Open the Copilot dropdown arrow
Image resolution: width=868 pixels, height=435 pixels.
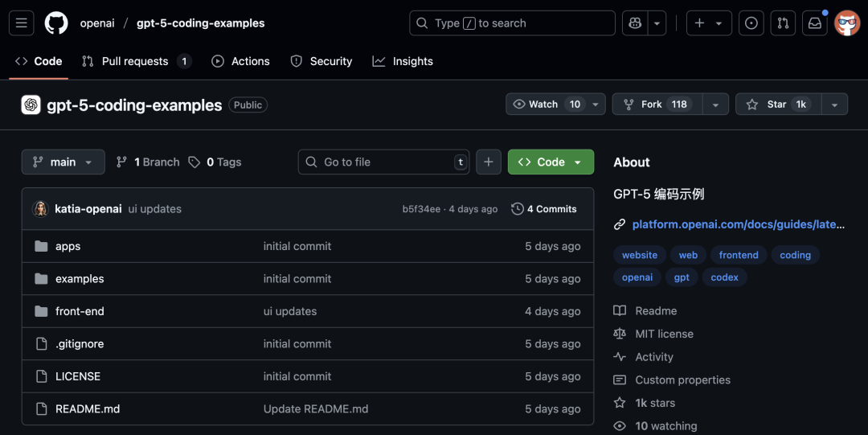(657, 23)
